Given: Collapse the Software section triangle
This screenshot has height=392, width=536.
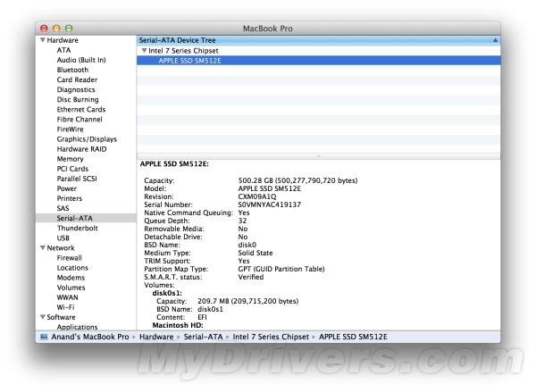Looking at the screenshot, I should pos(42,317).
